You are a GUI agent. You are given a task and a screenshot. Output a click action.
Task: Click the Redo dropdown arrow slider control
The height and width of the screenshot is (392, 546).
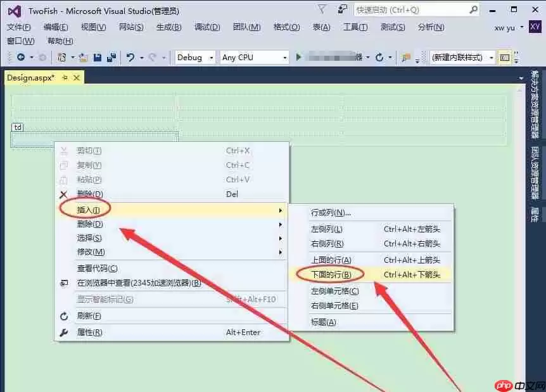pos(163,57)
